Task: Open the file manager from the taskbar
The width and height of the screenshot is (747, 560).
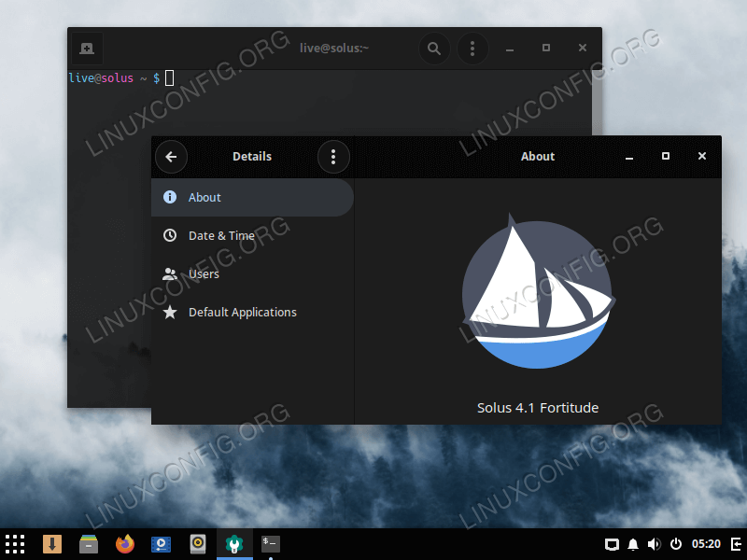Action: pyautogui.click(x=89, y=544)
